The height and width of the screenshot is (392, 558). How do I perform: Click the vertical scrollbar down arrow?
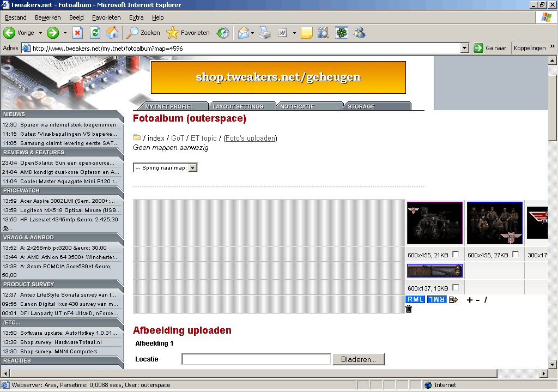click(x=553, y=364)
